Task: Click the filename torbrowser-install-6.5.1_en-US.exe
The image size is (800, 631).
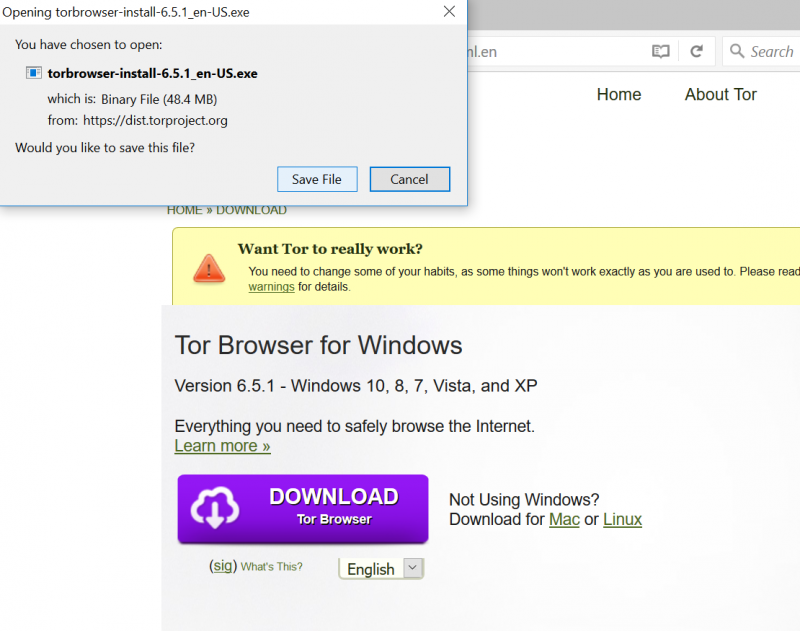Action: pyautogui.click(x=153, y=73)
